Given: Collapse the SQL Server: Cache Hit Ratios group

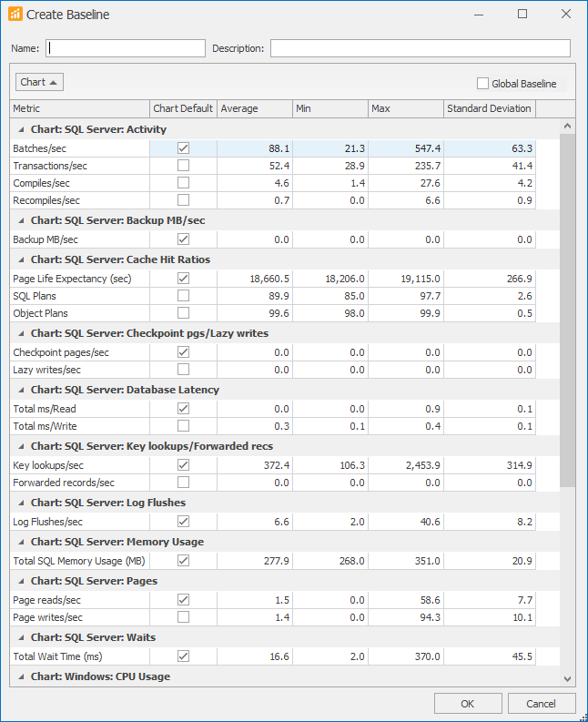Looking at the screenshot, I should pos(21,260).
